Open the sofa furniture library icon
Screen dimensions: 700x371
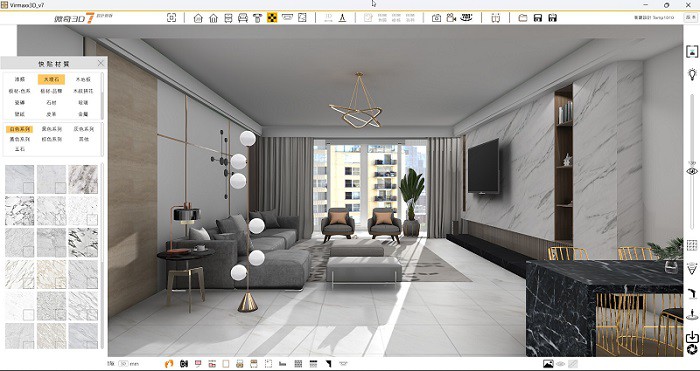point(243,18)
